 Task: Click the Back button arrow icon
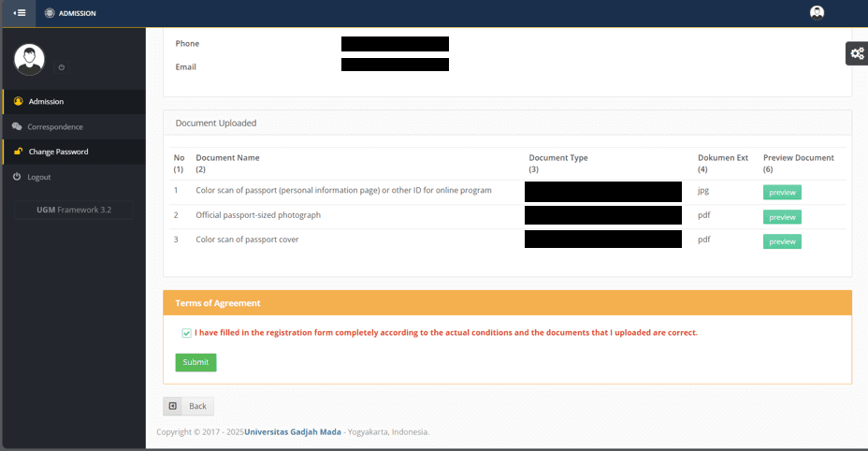[173, 406]
